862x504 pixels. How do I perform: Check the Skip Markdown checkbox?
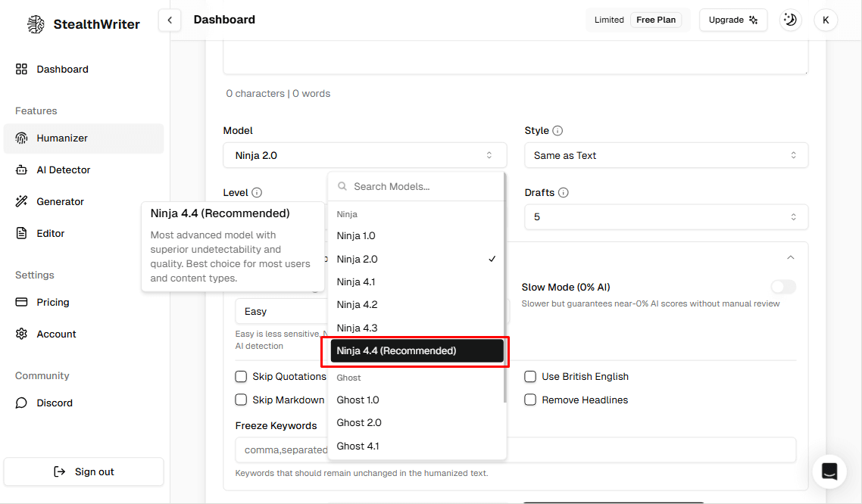[x=241, y=400]
